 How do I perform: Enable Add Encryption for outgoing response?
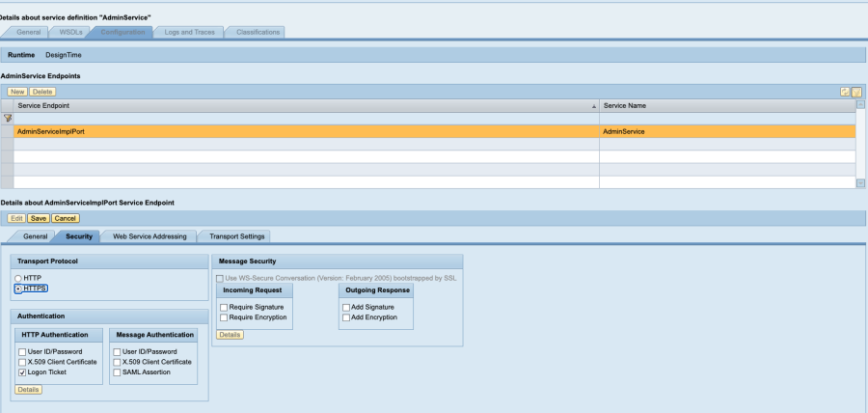point(345,317)
